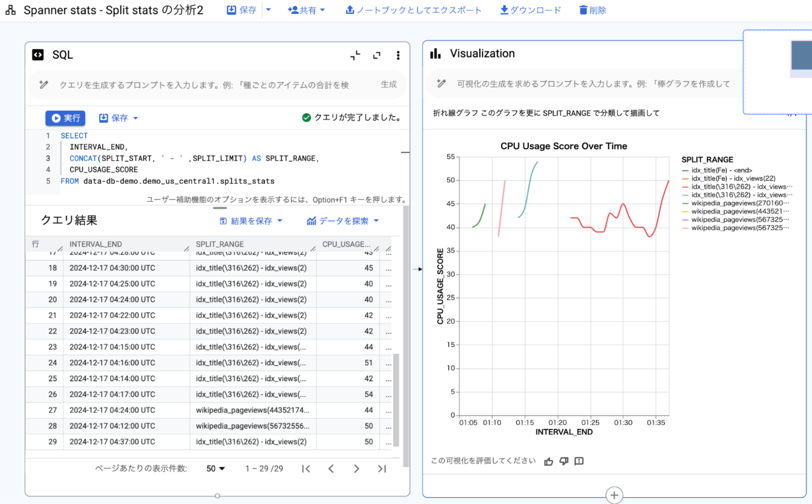
Task: Select row 18 cell 2024-12-17 04:30:00 UTC
Action: pyautogui.click(x=113, y=268)
